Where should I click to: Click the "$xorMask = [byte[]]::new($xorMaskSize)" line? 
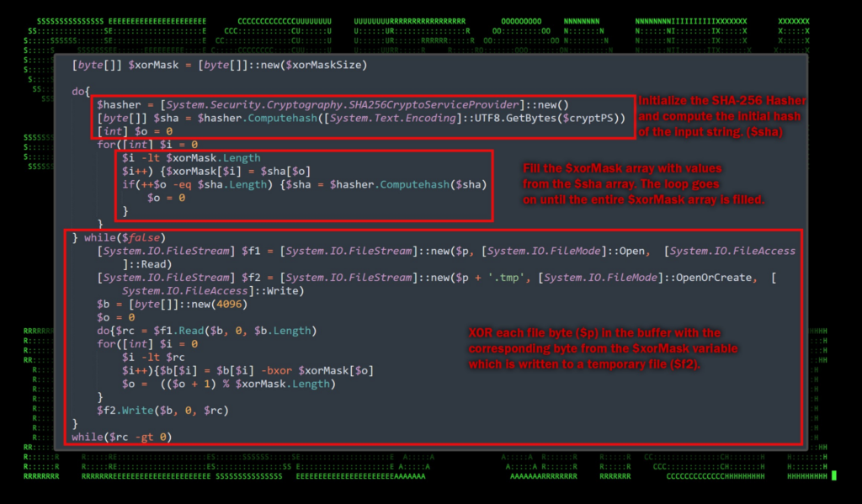coord(219,65)
